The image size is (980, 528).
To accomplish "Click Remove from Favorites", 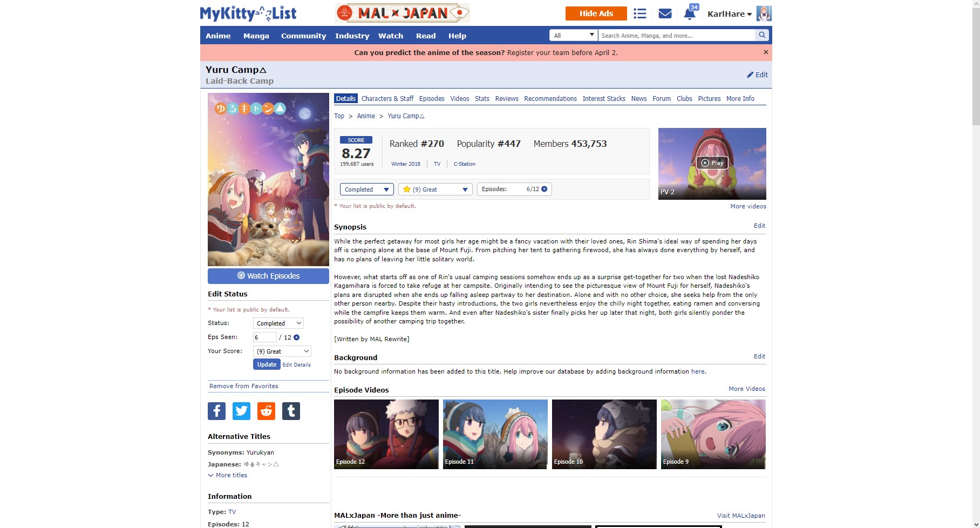I will [x=244, y=386].
